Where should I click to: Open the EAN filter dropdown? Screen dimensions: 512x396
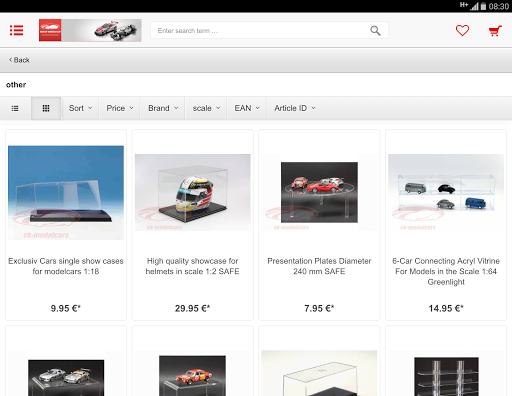click(247, 108)
